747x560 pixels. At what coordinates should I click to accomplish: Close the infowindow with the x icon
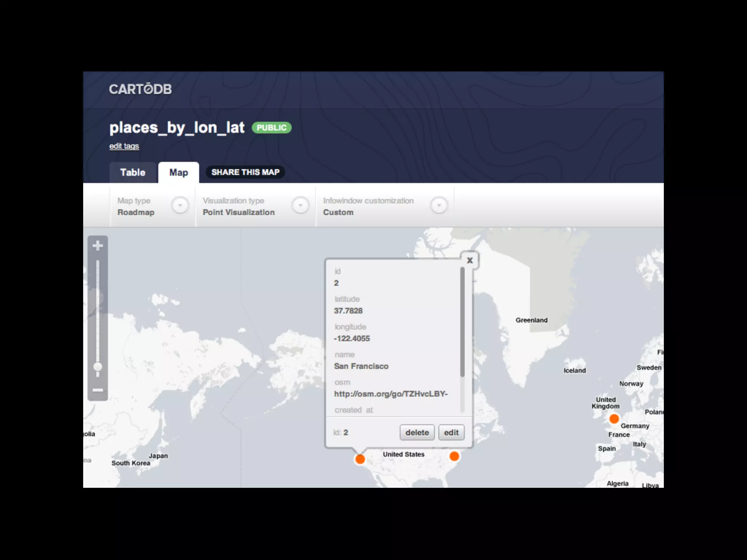pos(470,260)
